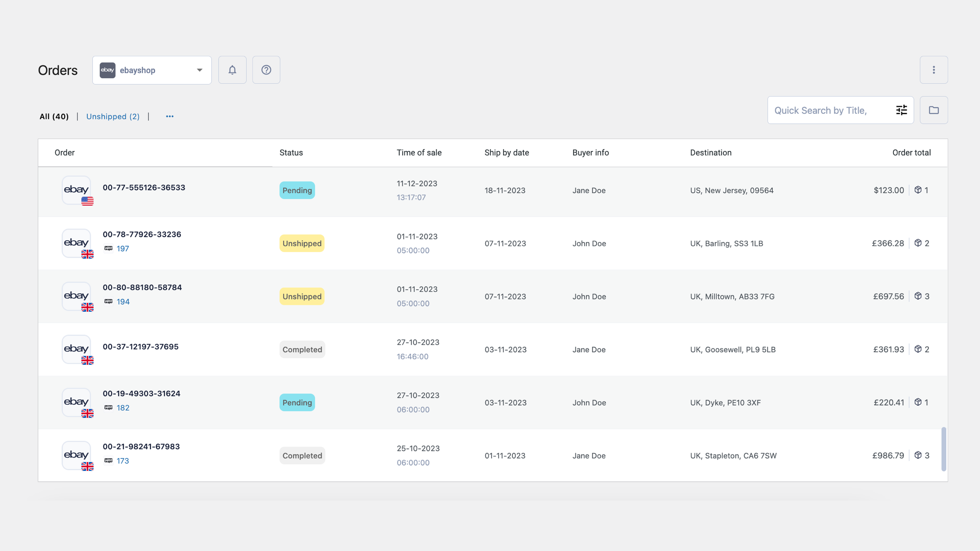Viewport: 980px width, 551px height.
Task: Click destination UK, Milltown, AB33 7FG
Action: point(732,297)
